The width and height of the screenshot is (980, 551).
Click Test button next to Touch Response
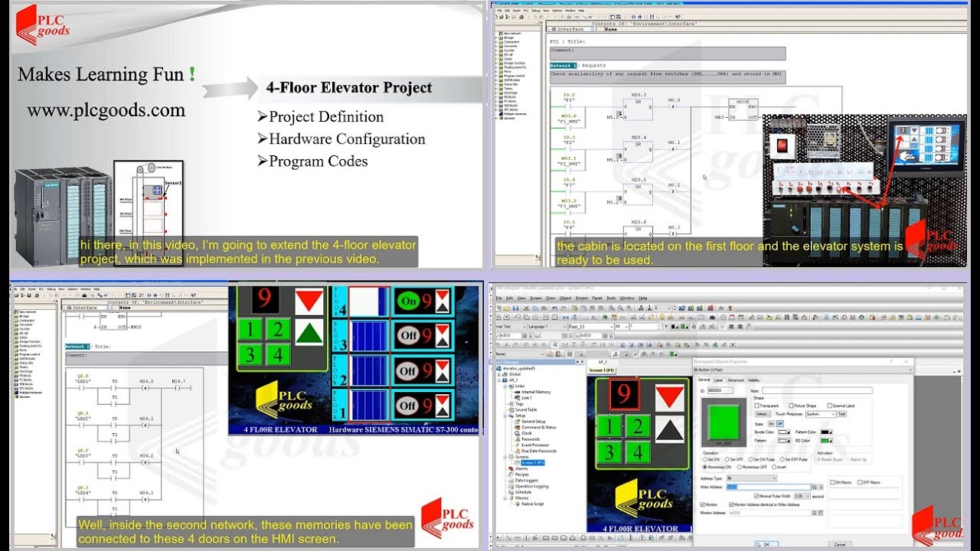point(841,414)
